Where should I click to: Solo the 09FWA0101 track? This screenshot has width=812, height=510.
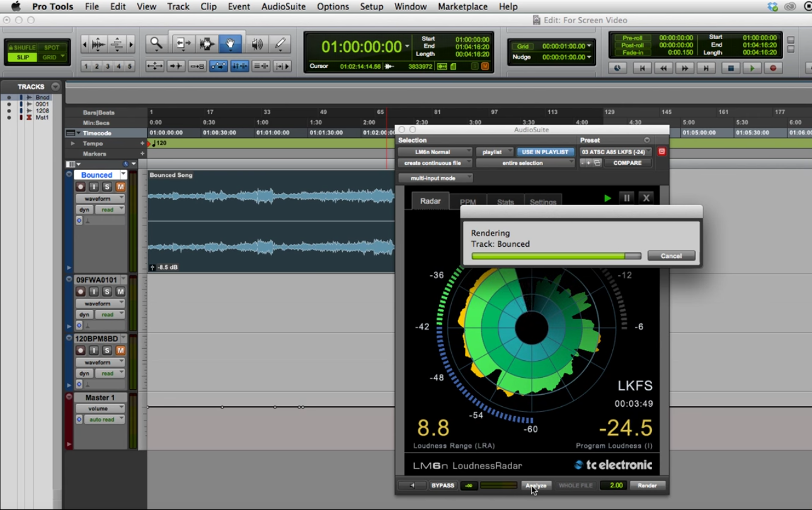(x=107, y=292)
